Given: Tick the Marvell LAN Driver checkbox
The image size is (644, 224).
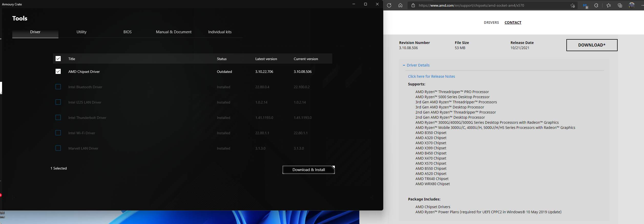Looking at the screenshot, I should click(58, 148).
